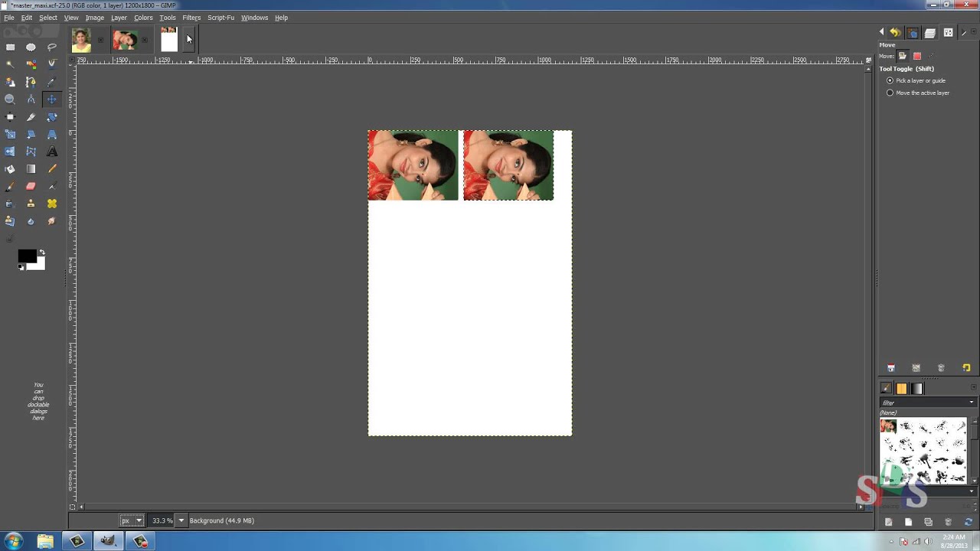Switch to the Undo History tab

[x=896, y=32]
